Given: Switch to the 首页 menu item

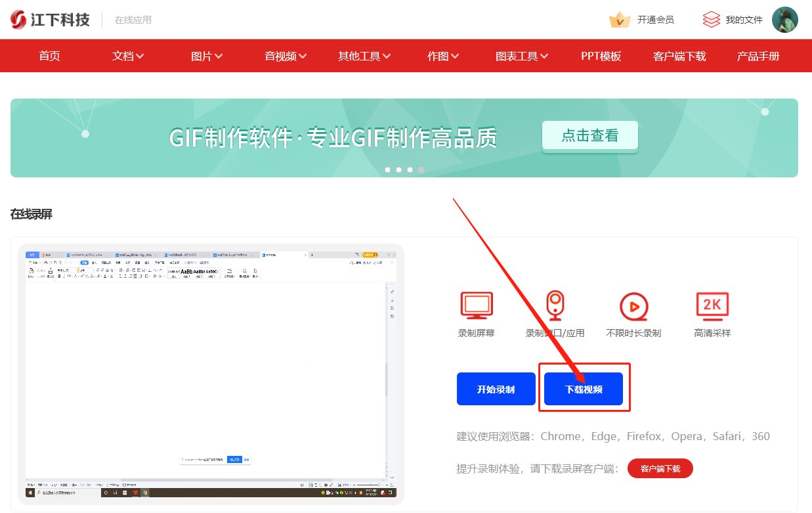Looking at the screenshot, I should (x=49, y=56).
